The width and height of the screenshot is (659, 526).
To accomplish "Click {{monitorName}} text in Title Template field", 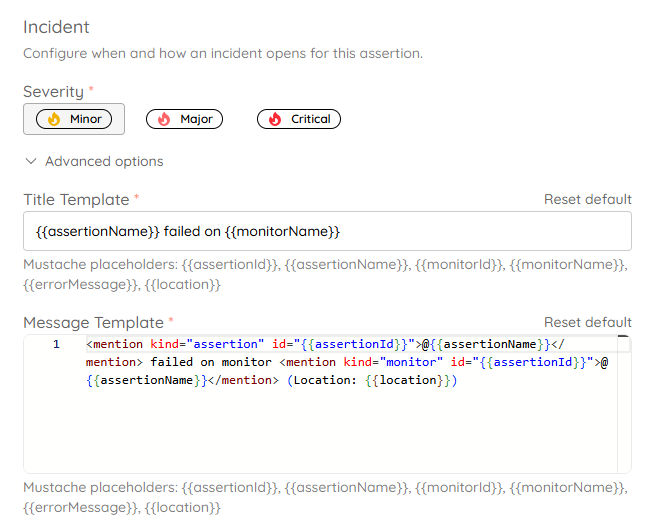I will tap(282, 231).
